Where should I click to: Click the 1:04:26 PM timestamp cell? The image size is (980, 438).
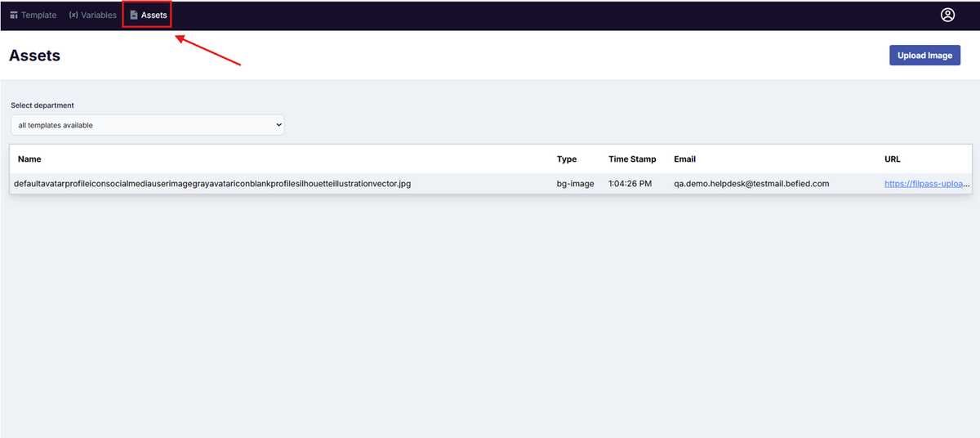[630, 184]
